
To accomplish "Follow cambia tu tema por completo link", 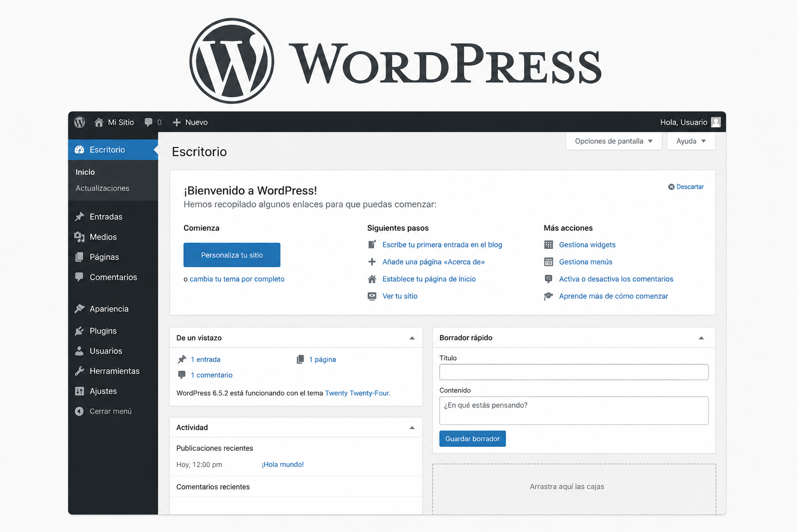I will pyautogui.click(x=237, y=279).
